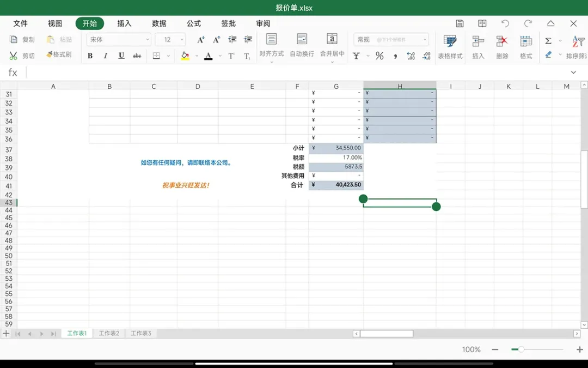Click the Cut (剪切) scissors icon

[x=14, y=56]
